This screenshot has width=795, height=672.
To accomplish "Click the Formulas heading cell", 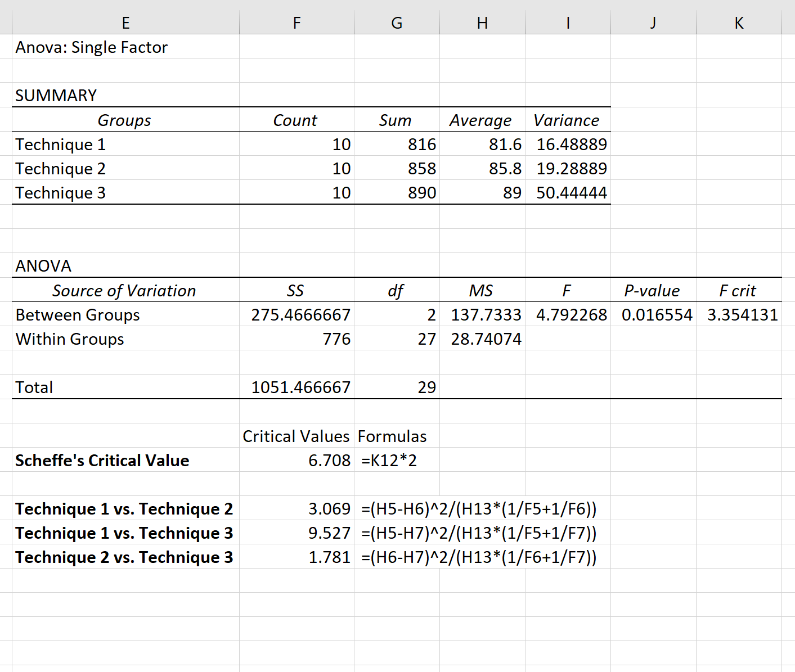I will (397, 436).
